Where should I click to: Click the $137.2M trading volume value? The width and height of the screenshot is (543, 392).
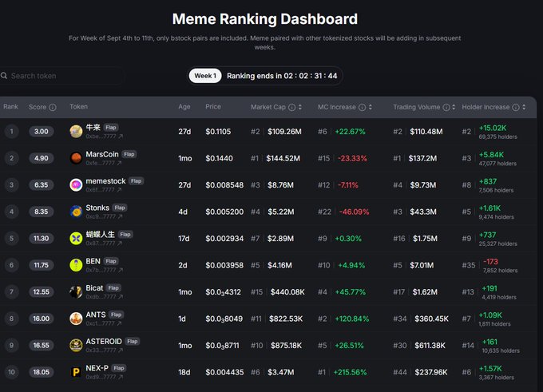coord(422,158)
